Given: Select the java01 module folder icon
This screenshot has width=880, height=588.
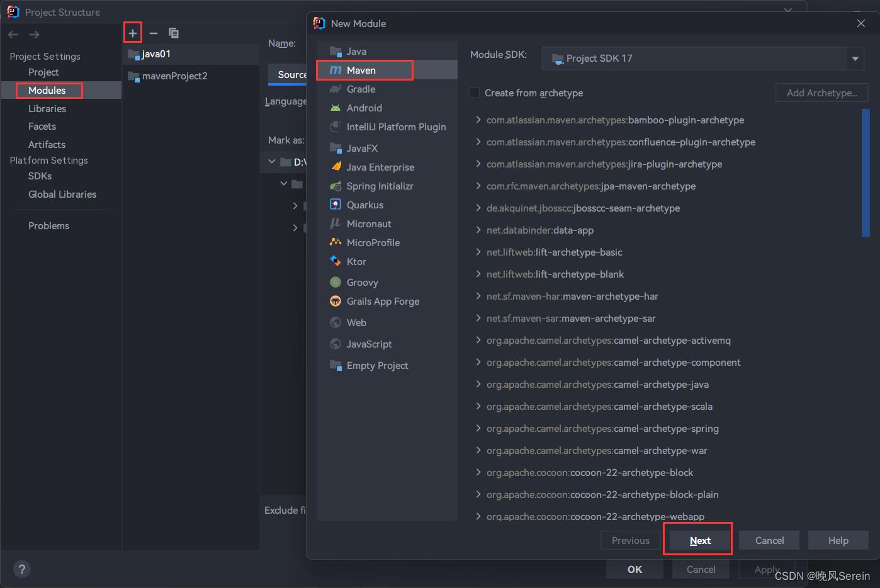Looking at the screenshot, I should tap(133, 54).
